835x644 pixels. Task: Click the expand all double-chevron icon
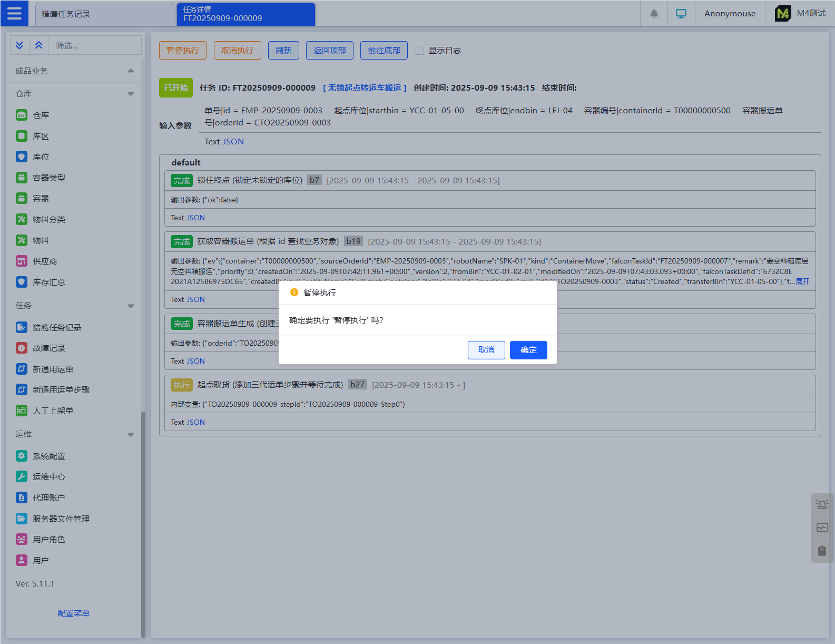19,45
